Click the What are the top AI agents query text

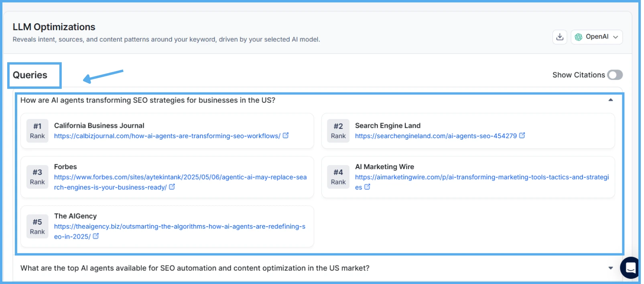(x=195, y=268)
